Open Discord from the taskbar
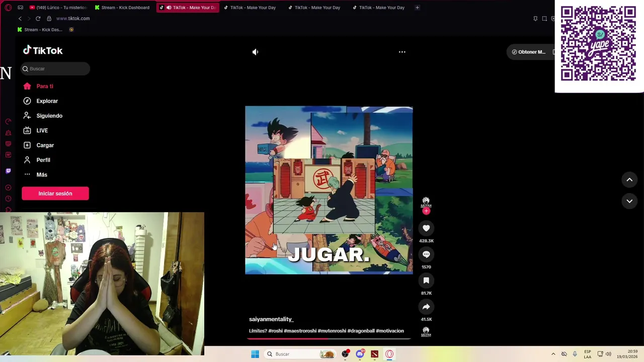644x362 pixels. point(360,354)
